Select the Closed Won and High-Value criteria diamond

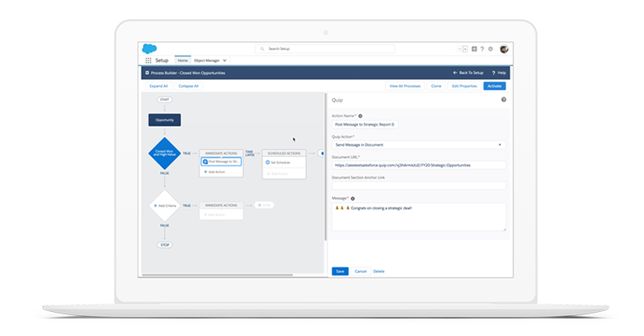point(165,153)
